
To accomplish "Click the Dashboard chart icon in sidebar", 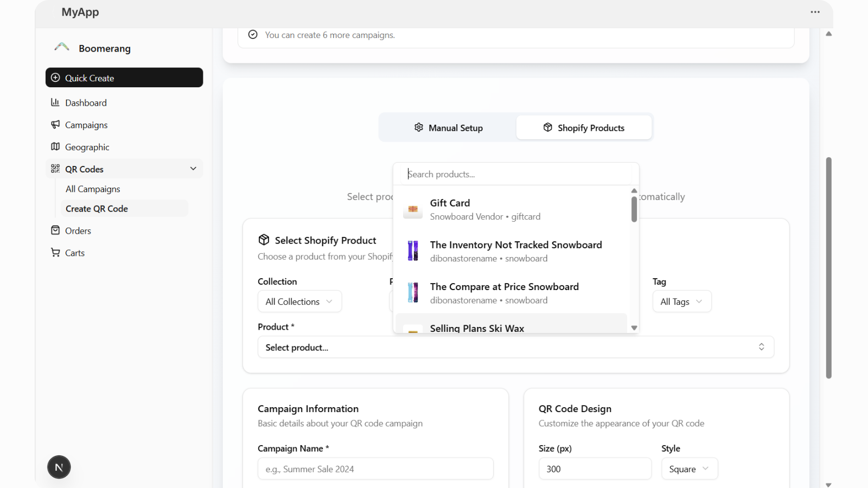I will [x=55, y=102].
